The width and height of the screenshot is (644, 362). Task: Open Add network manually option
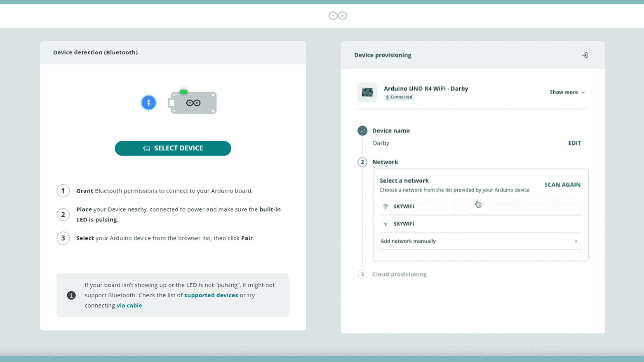point(480,241)
